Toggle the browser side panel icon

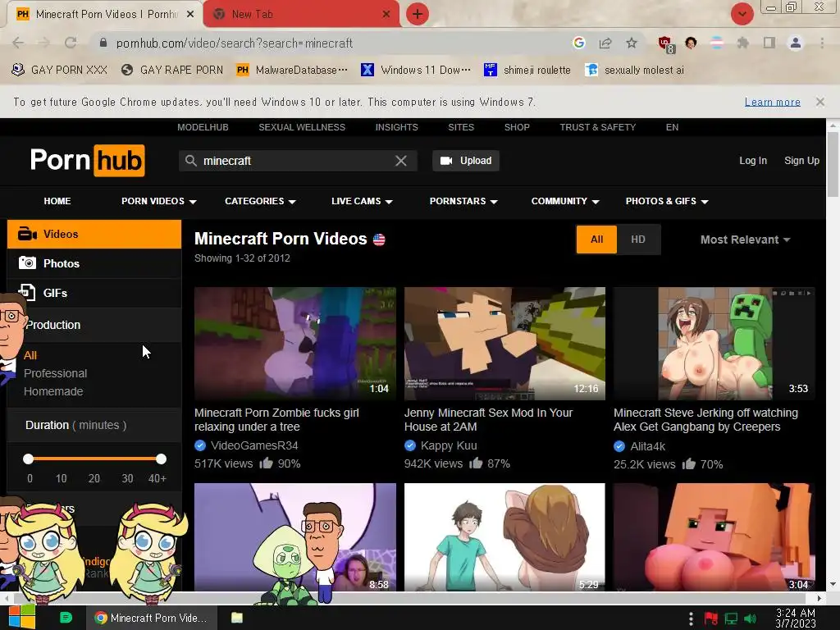[769, 43]
